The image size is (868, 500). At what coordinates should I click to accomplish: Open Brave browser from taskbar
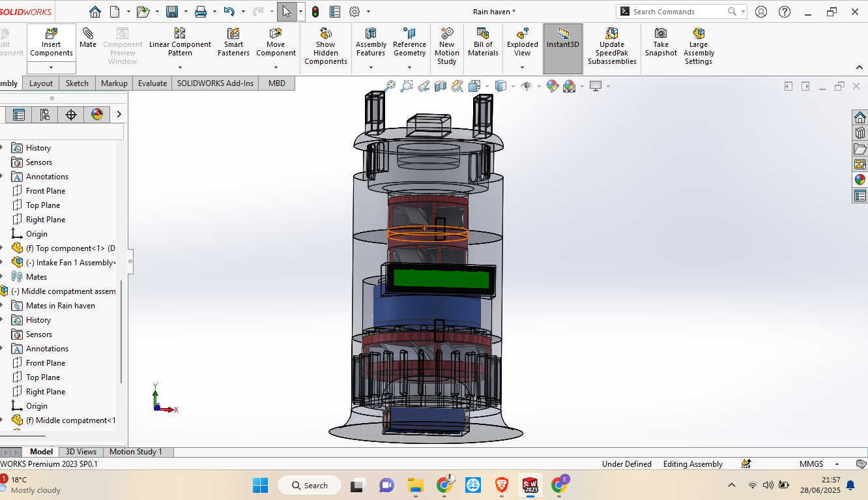point(502,485)
